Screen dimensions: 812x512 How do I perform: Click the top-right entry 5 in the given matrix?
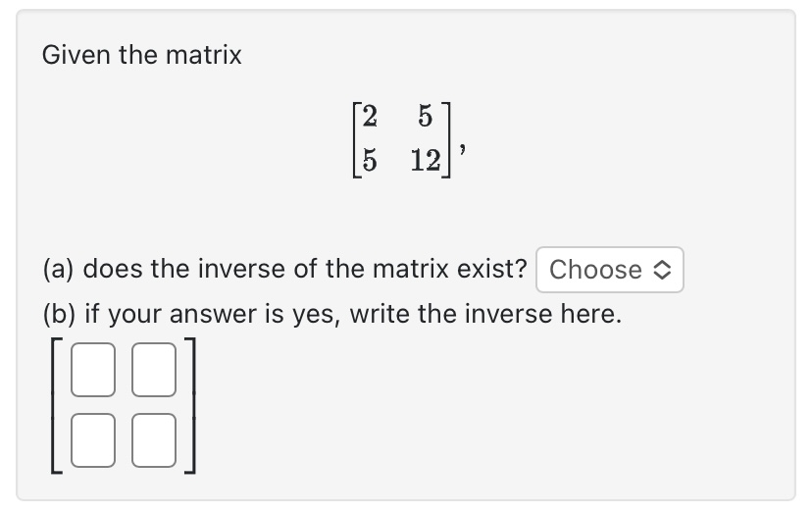[426, 116]
